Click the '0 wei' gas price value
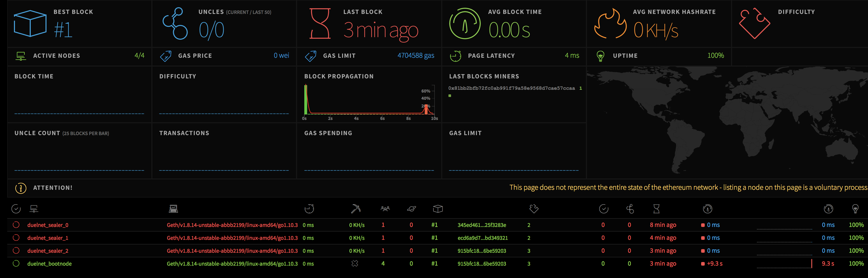Image resolution: width=868 pixels, height=278 pixels. click(x=281, y=55)
